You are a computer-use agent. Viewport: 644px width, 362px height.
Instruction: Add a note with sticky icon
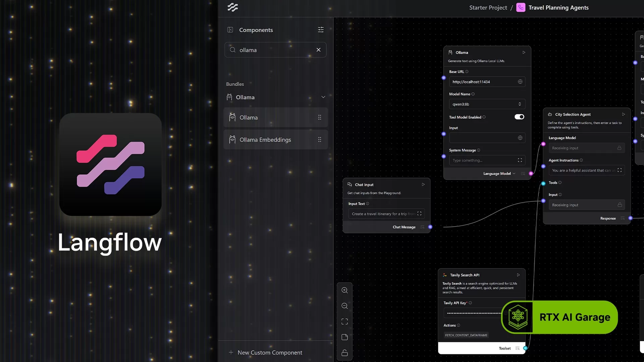pos(344,337)
